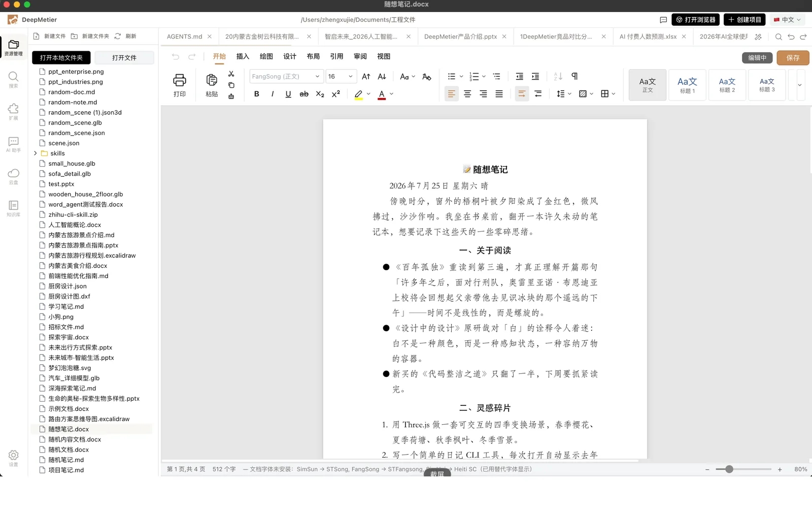Apply subscript formatting
This screenshot has width=812, height=508.
pos(320,94)
